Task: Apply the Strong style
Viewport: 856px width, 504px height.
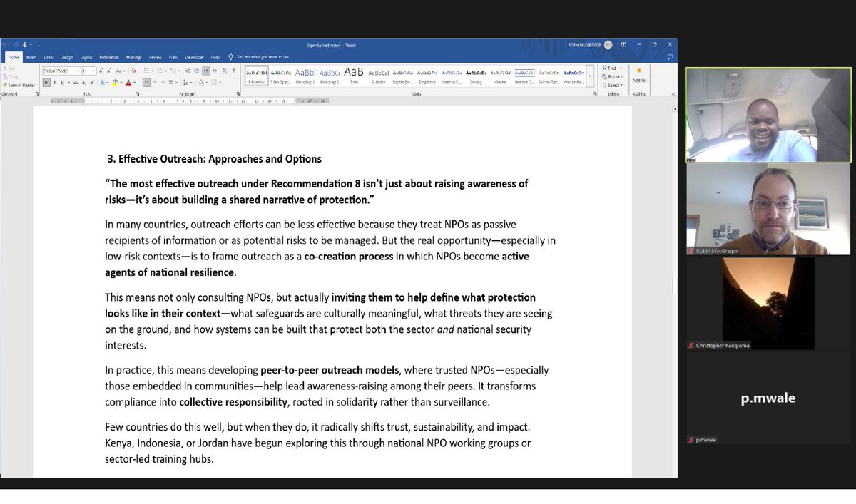Action: coord(475,76)
